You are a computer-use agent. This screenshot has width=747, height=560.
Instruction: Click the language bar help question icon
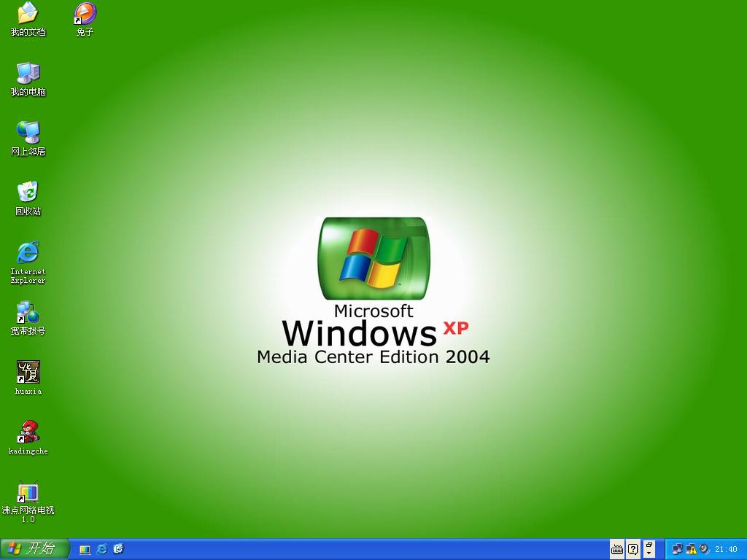click(632, 550)
